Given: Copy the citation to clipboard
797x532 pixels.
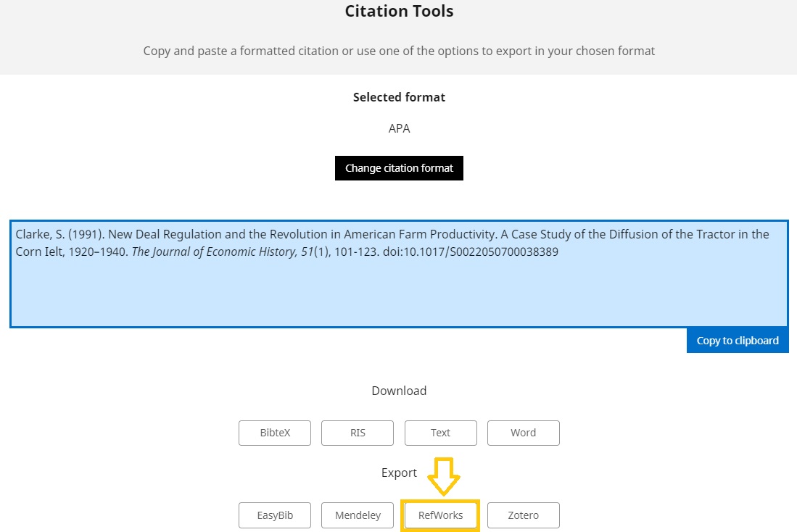Looking at the screenshot, I should [737, 340].
